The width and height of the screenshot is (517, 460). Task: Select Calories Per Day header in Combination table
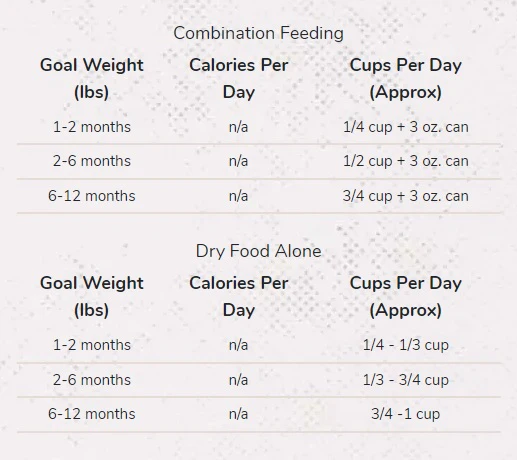(x=239, y=78)
